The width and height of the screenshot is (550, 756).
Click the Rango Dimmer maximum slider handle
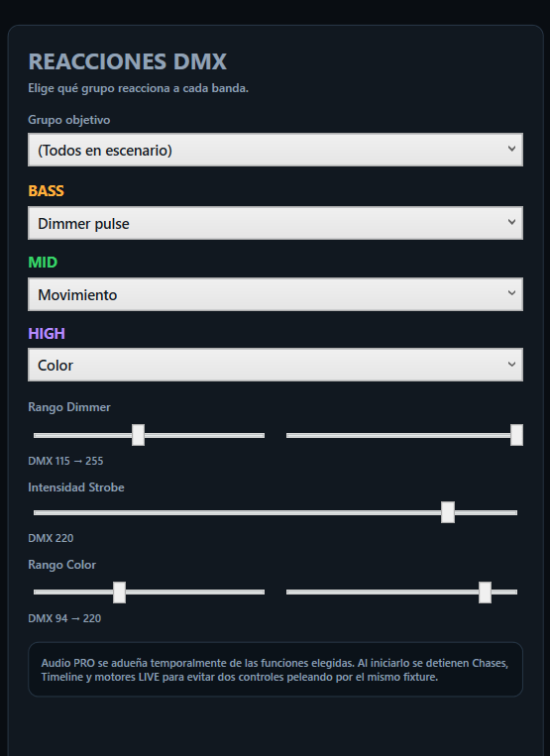coord(516,435)
